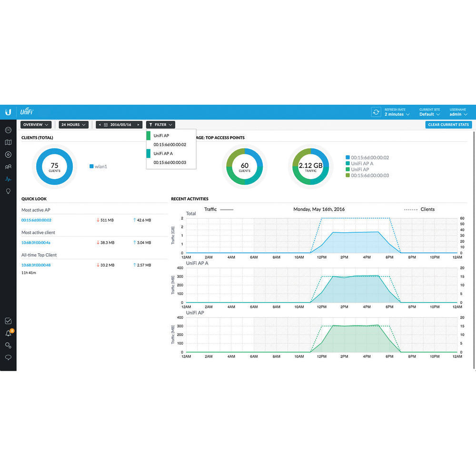
Task: Open the Current Site dropdown
Action: pyautogui.click(x=429, y=114)
